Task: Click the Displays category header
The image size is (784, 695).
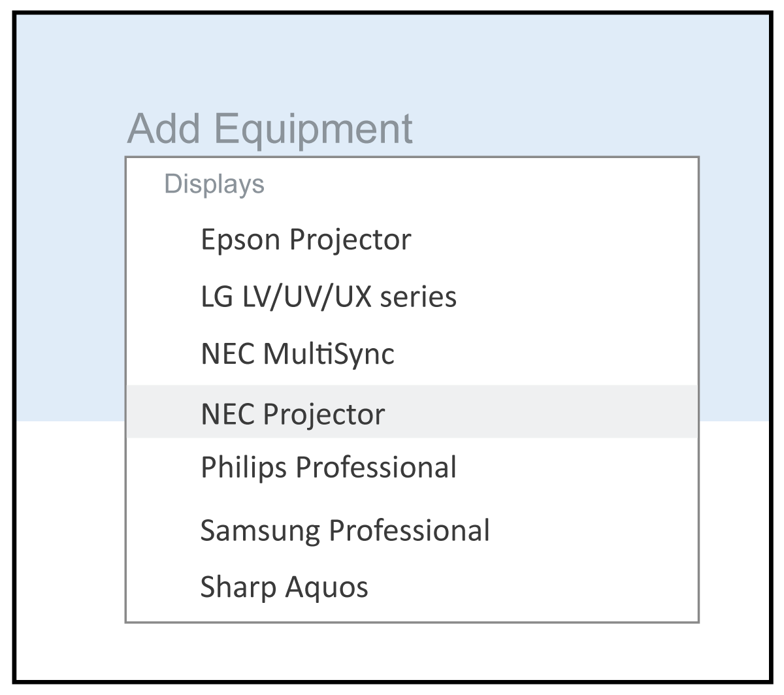Action: [214, 184]
